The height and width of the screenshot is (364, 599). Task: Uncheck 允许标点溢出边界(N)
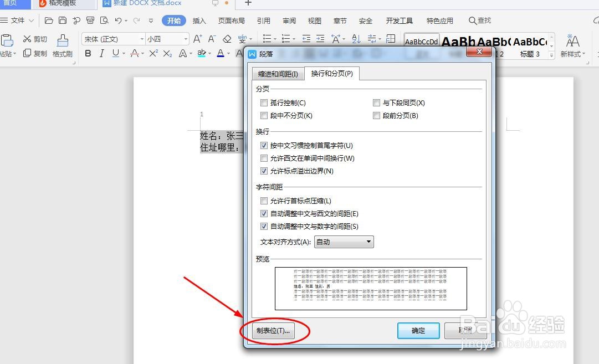pyautogui.click(x=264, y=171)
